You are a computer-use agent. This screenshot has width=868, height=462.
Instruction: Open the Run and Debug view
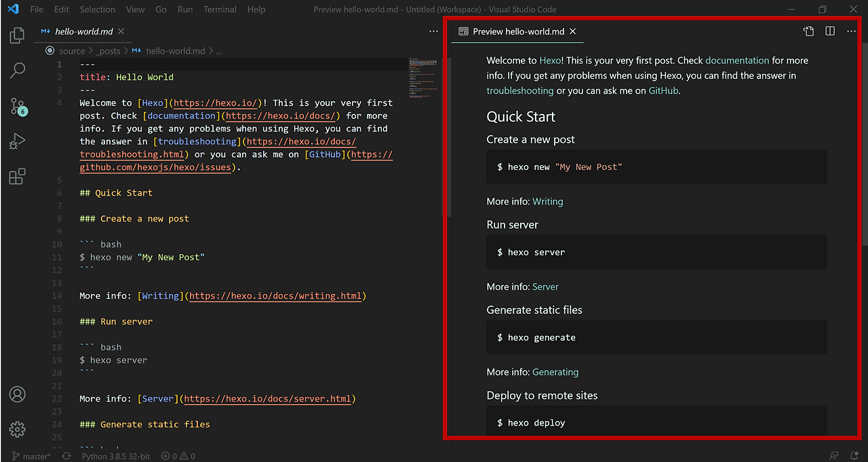click(18, 142)
